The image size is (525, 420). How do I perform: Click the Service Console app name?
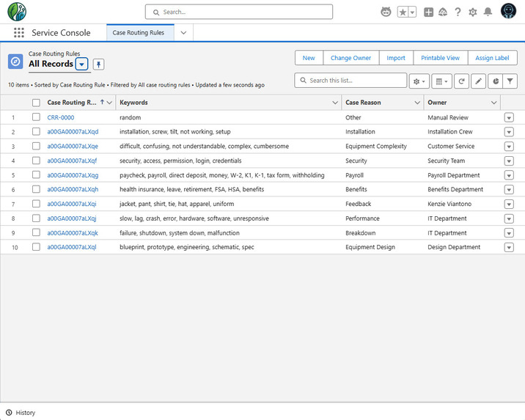(61, 33)
